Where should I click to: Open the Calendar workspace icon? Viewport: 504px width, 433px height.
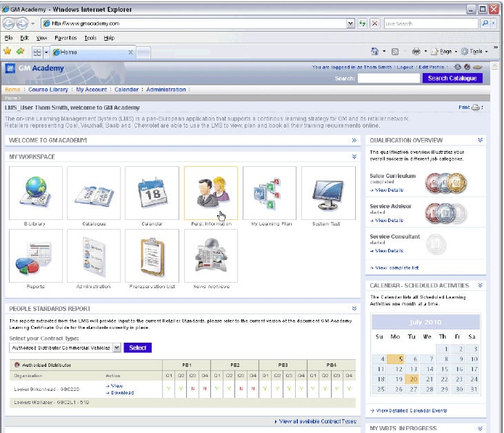click(152, 193)
